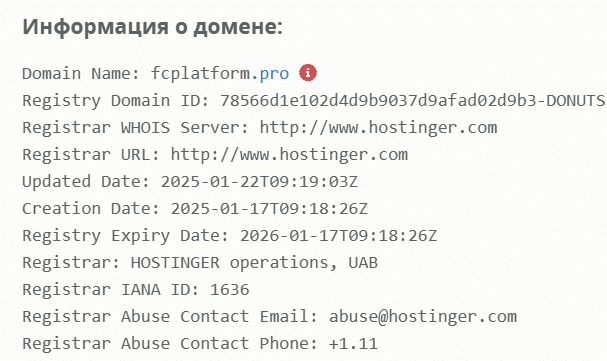Screen dimensions: 607x361
Task: Click the registrar name HOSTINGER operations, UAB
Action: coord(254,263)
